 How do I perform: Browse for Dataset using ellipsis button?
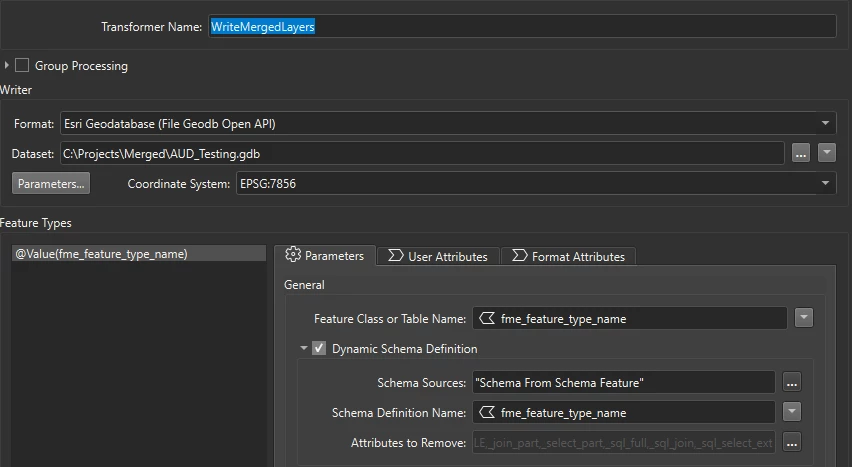[x=800, y=153]
